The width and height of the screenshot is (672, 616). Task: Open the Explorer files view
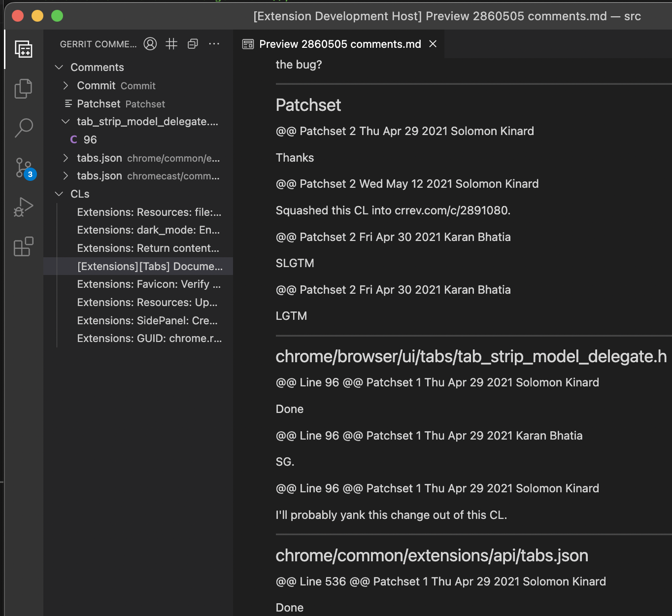tap(23, 89)
